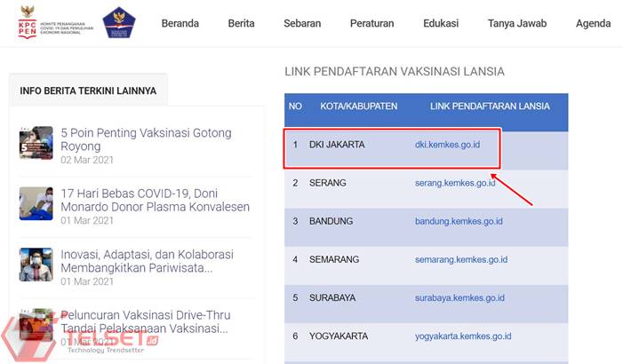Select the BANDUNG table cell

click(331, 221)
